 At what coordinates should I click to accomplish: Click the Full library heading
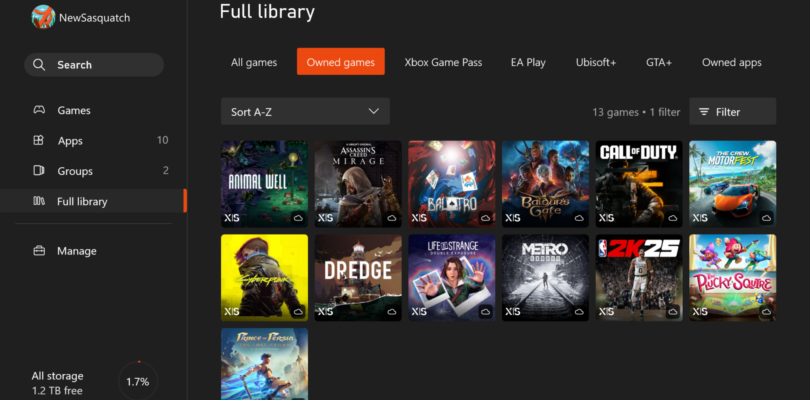(x=267, y=11)
